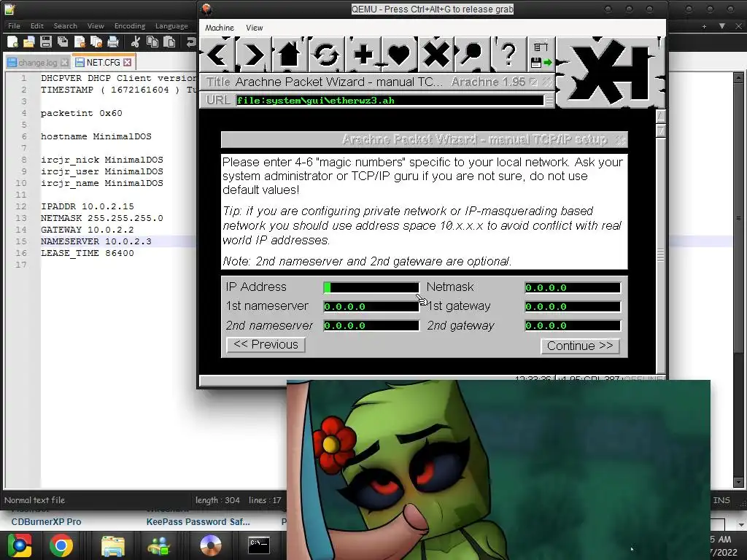Click the Close All icon in Notepad++ toolbar
This screenshot has height=560, width=747.
coord(96,42)
